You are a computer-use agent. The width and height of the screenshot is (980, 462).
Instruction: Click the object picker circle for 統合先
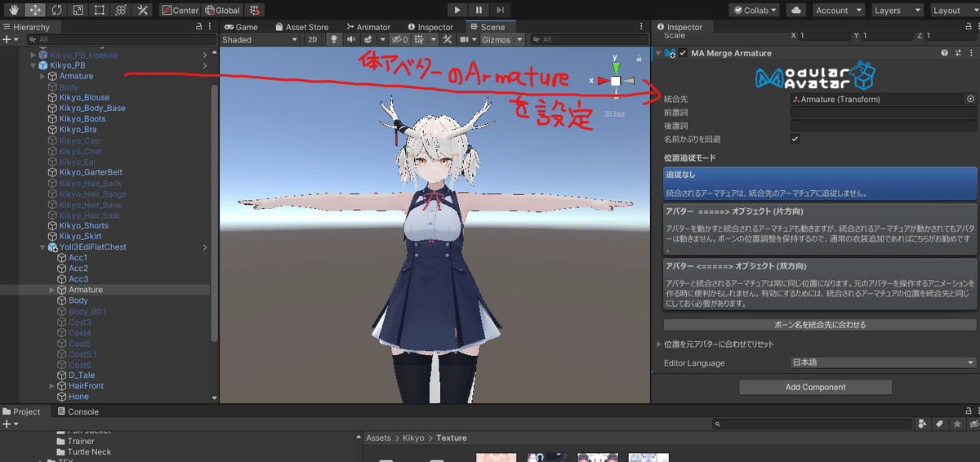coord(970,99)
